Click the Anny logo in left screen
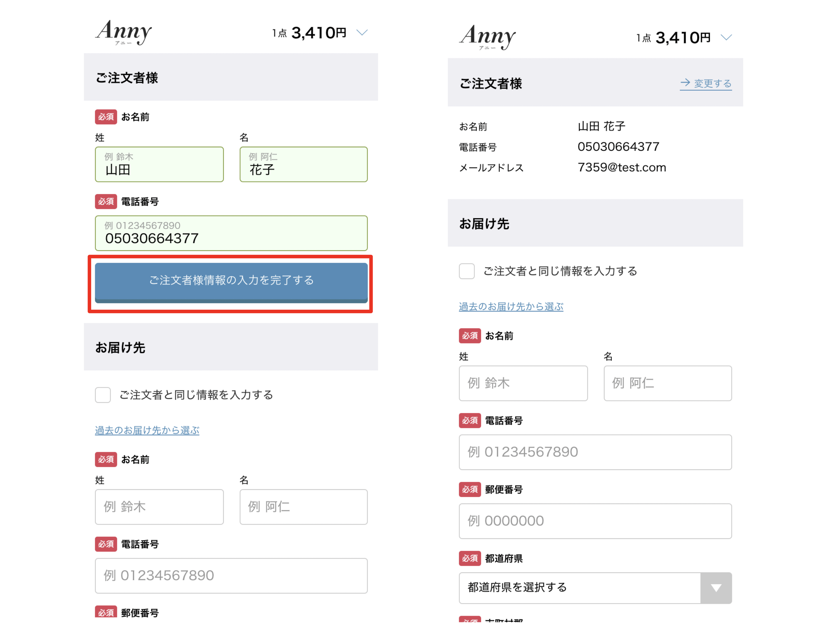Viewport: 840px width, 629px height. coord(123,32)
